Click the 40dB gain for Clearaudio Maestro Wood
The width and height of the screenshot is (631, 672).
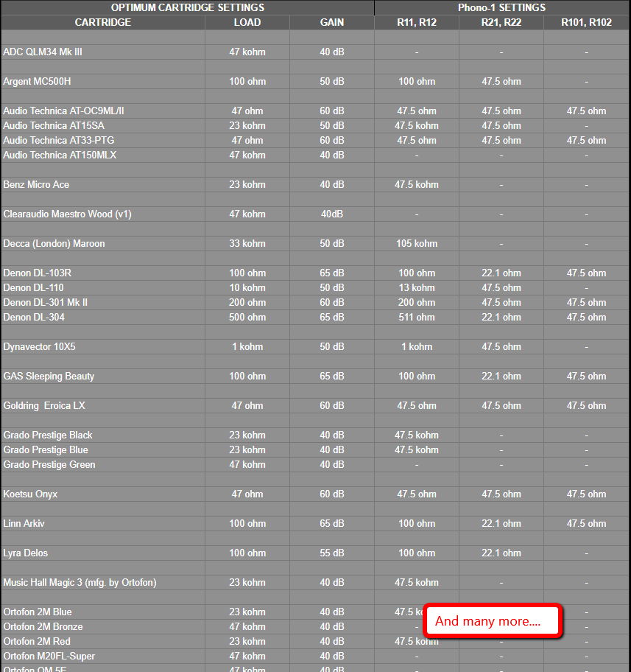click(x=332, y=214)
